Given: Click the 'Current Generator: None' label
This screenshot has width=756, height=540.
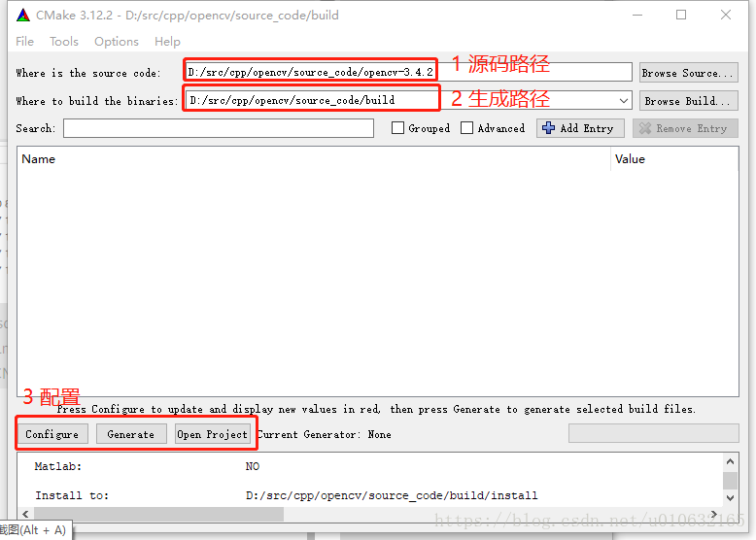Looking at the screenshot, I should [x=324, y=434].
